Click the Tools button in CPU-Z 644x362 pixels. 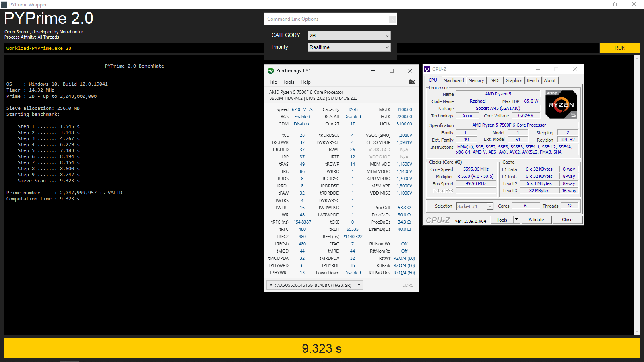click(x=502, y=220)
